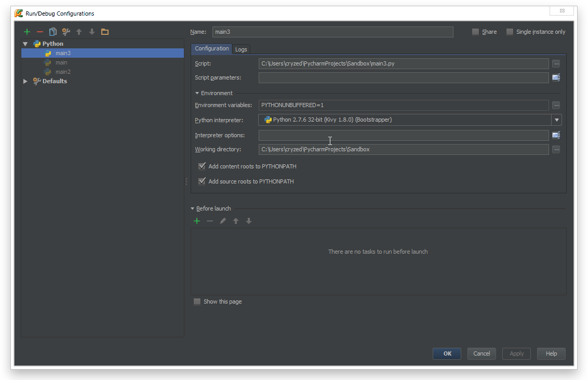The width and height of the screenshot is (588, 380).
Task: Click the Environment variables field
Action: 404,106
